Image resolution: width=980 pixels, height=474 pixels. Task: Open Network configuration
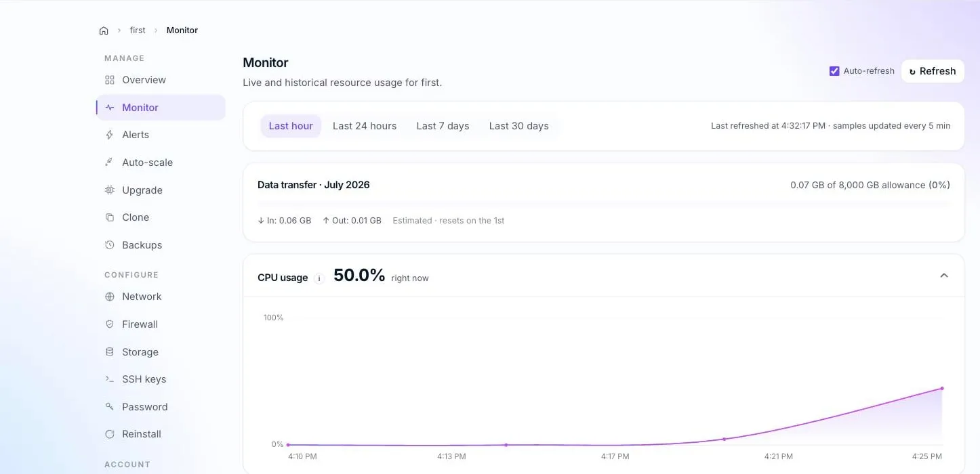click(x=161, y=297)
